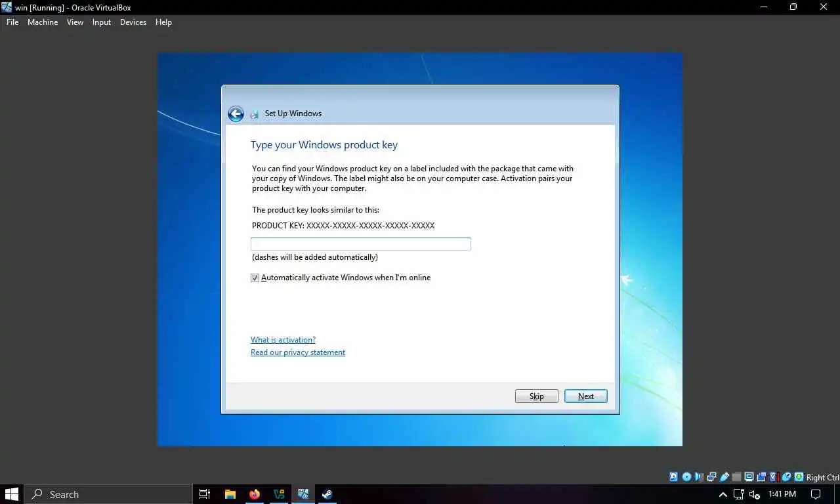Open File Explorer from the taskbar

click(230, 494)
